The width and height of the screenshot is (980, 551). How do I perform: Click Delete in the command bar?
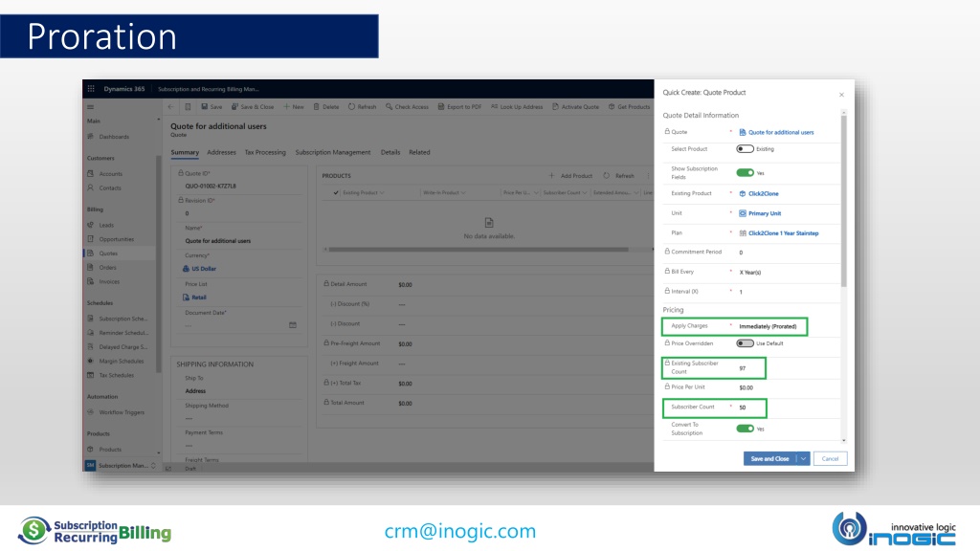tap(325, 107)
